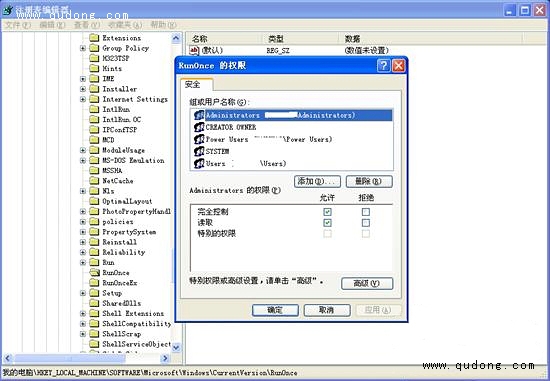
Task: Click the Extensions folder icon
Action: pyautogui.click(x=94, y=38)
